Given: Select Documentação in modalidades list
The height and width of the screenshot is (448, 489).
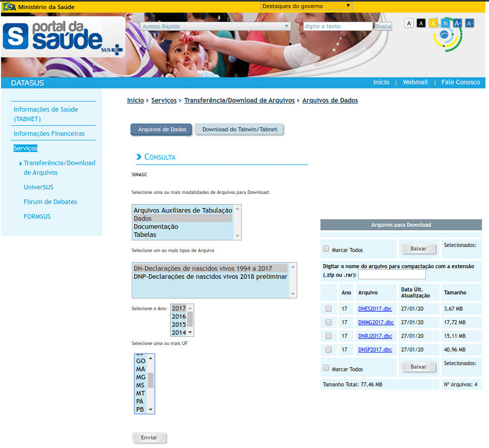Looking at the screenshot, I should (183, 227).
